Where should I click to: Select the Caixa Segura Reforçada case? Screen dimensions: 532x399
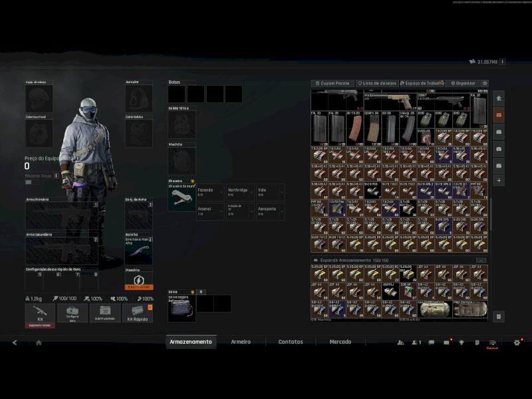pos(182,308)
